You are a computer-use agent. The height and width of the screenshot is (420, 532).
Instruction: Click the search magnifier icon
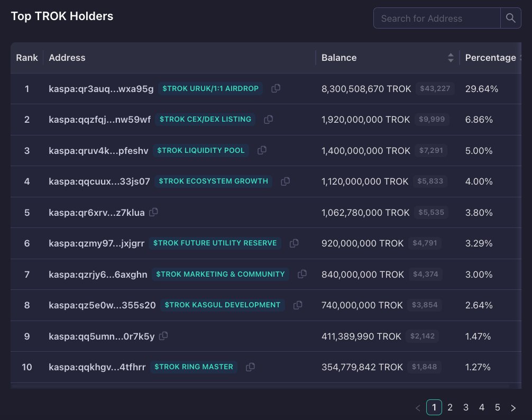[511, 18]
